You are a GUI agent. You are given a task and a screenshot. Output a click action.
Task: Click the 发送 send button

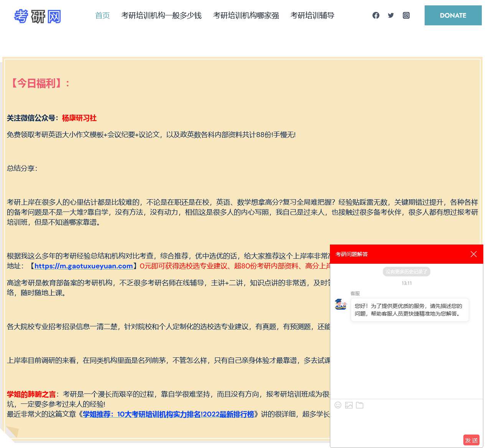click(x=471, y=440)
